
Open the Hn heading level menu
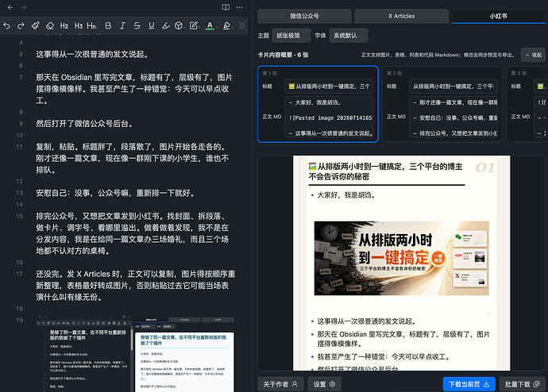click(92, 25)
